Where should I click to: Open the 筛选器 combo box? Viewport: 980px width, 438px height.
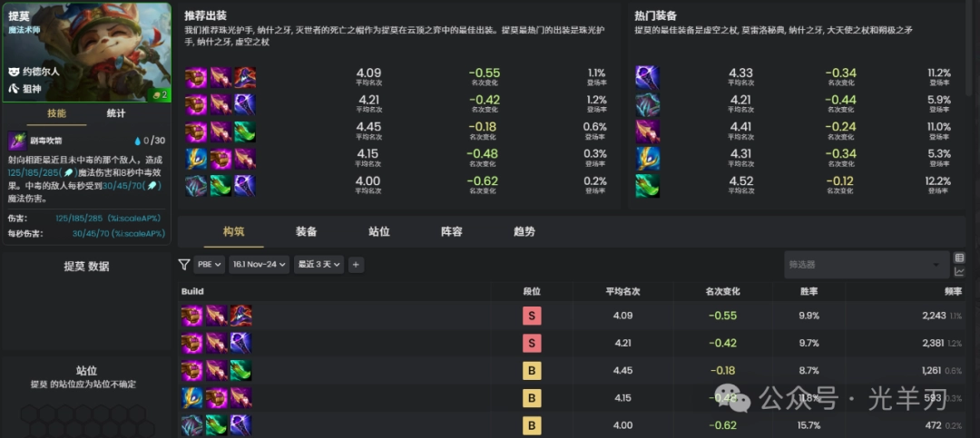(x=866, y=265)
